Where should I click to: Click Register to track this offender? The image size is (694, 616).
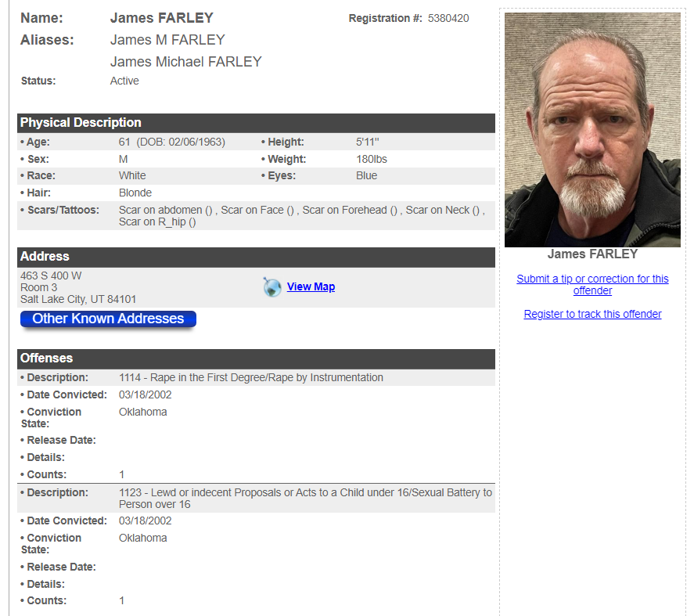pyautogui.click(x=592, y=314)
